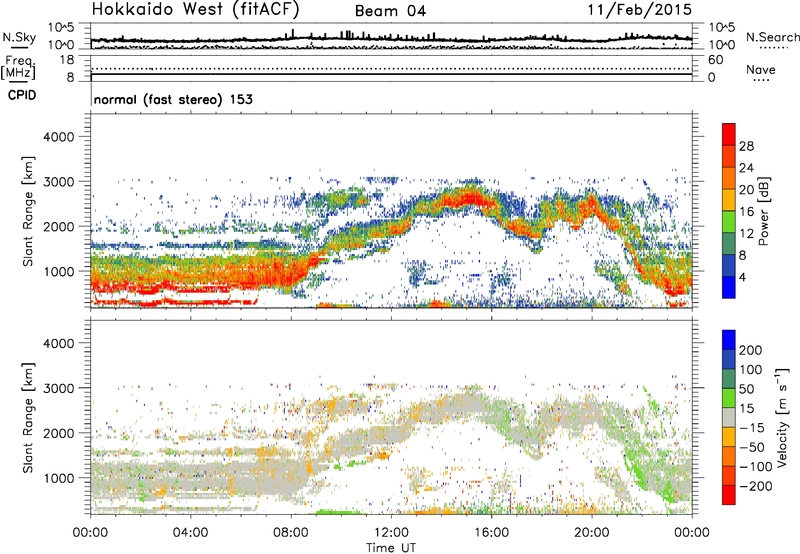The height and width of the screenshot is (554, 800).
Task: Click the "16:00" time tick label
Action: pyautogui.click(x=491, y=533)
